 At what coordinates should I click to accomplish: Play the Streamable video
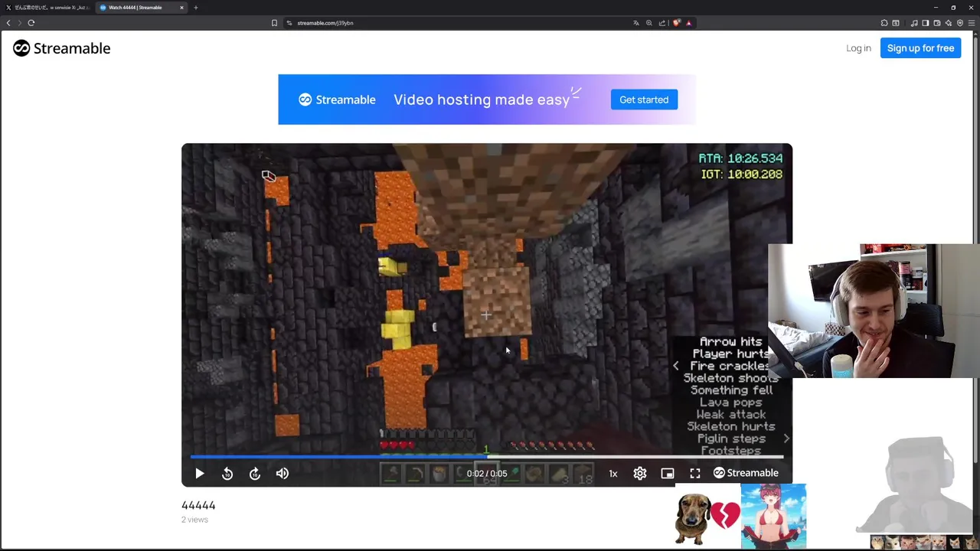(199, 474)
